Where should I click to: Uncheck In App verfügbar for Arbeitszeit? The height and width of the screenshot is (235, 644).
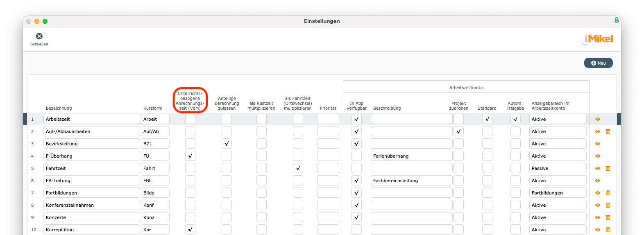coord(356,119)
